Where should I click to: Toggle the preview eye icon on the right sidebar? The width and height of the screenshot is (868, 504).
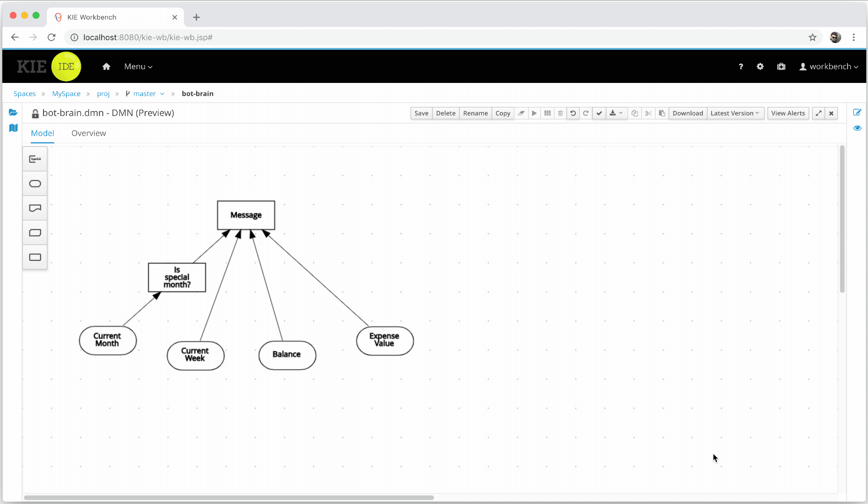click(x=857, y=128)
